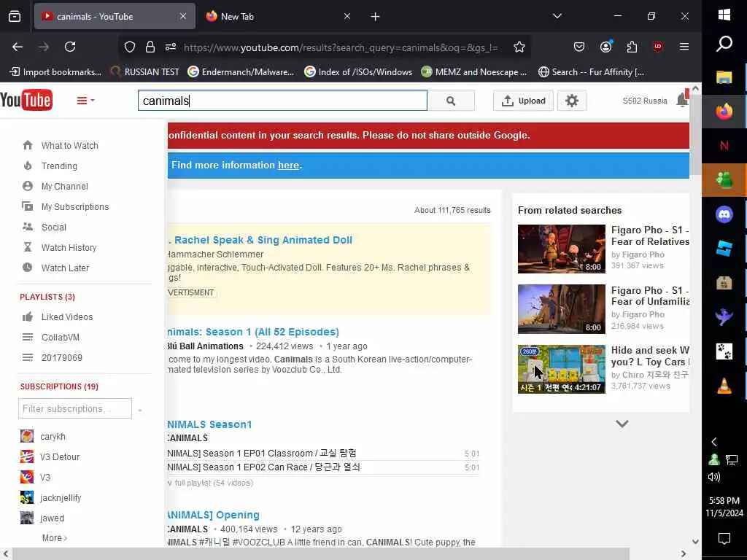Open the V3 Detour subscription

click(x=60, y=457)
